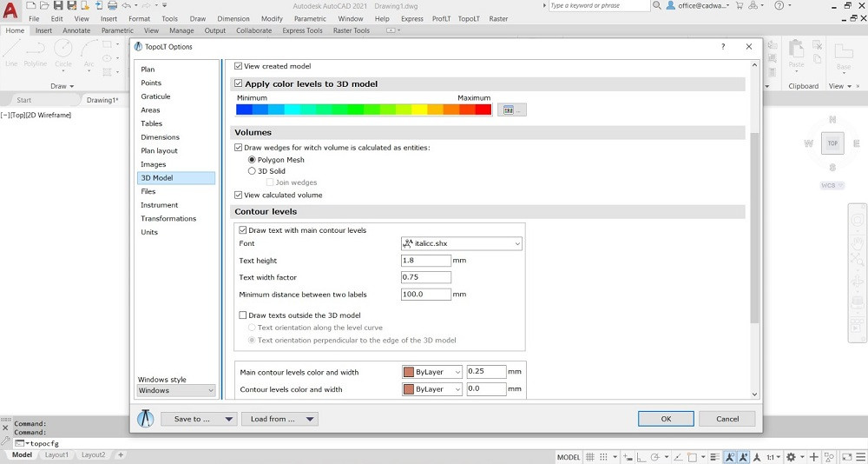The height and width of the screenshot is (464, 868).
Task: Enable Draw texts outside the 3D model
Action: tap(242, 315)
